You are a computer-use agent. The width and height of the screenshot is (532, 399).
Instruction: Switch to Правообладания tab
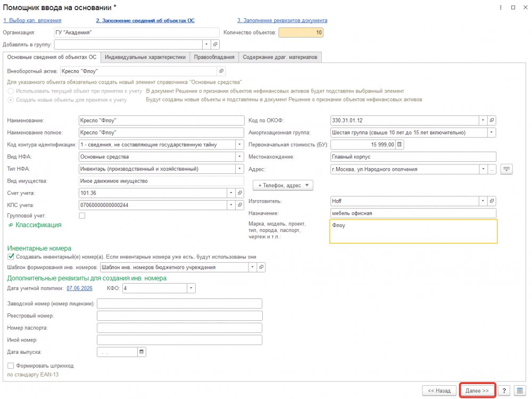[x=214, y=57]
